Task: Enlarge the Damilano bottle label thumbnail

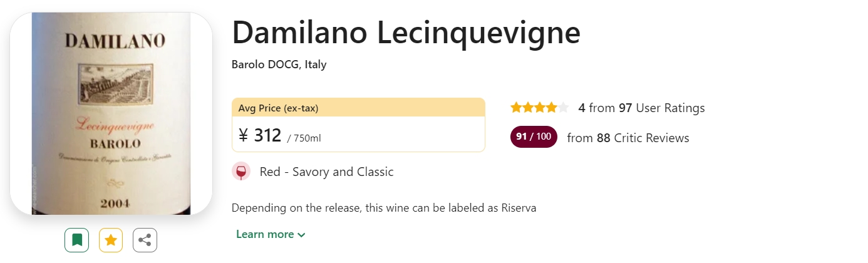Action: click(111, 113)
